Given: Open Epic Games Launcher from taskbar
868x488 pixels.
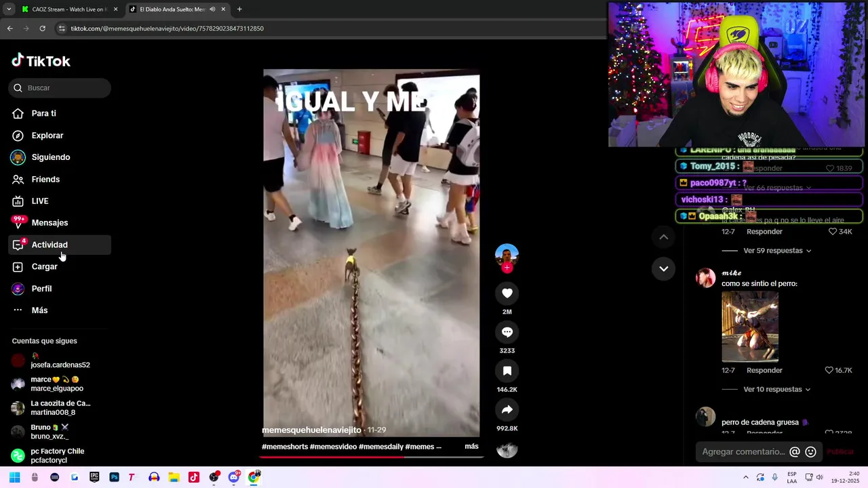Looking at the screenshot, I should (94, 477).
